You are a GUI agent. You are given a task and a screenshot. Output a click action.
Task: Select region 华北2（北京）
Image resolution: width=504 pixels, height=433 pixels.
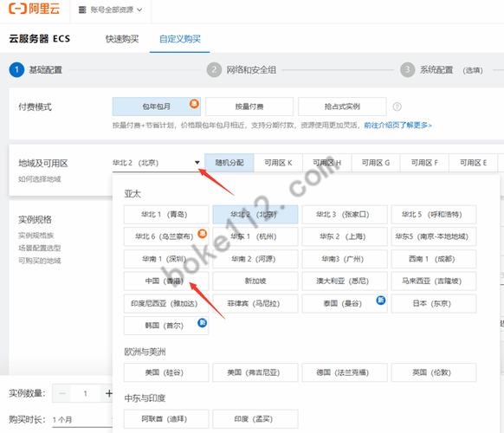(x=255, y=215)
